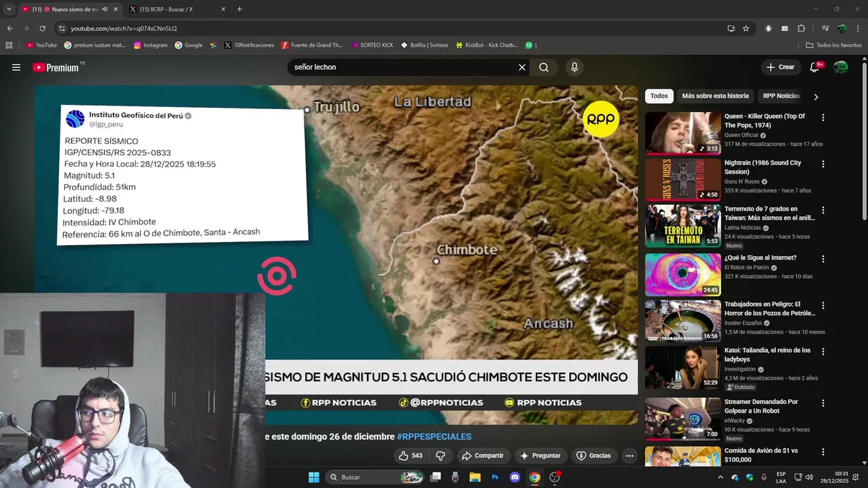Click the Crear button
Screen dimensions: 868x488
[x=780, y=67]
